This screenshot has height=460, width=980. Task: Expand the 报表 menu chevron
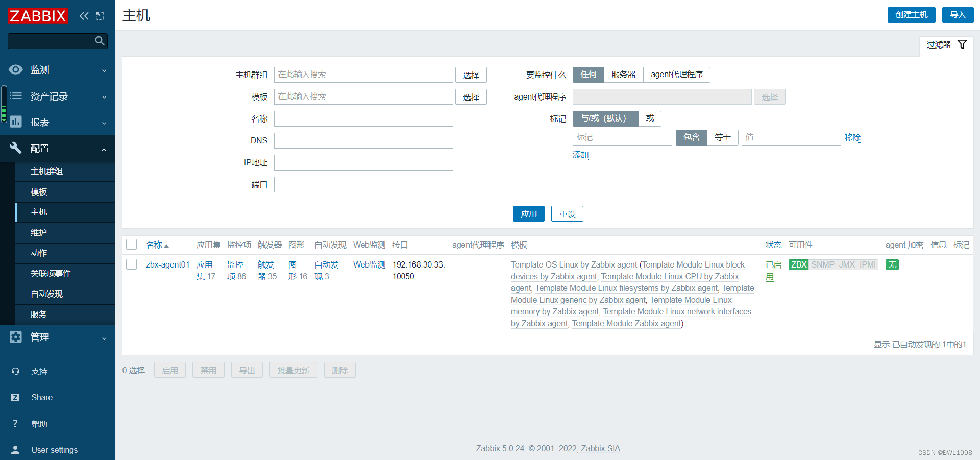104,123
